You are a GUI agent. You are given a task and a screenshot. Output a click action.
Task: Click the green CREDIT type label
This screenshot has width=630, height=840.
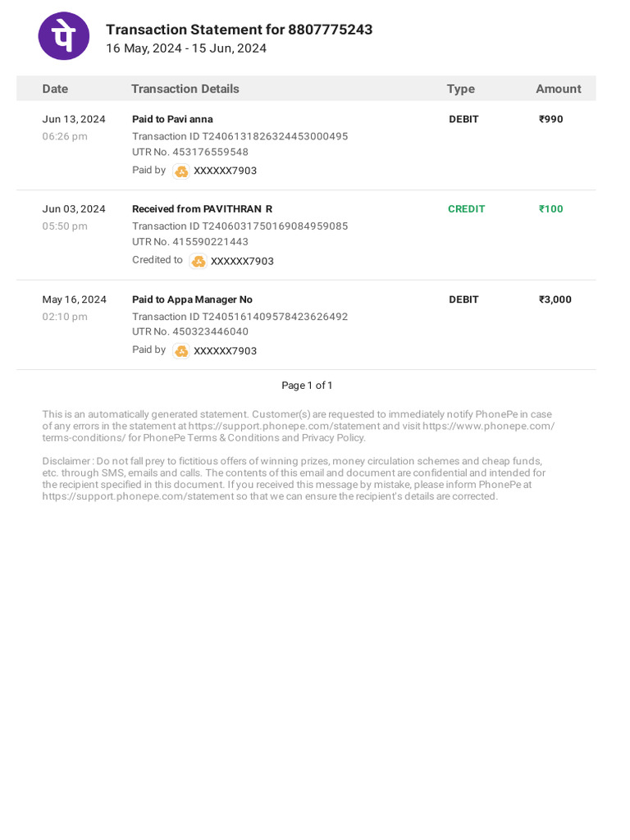466,209
